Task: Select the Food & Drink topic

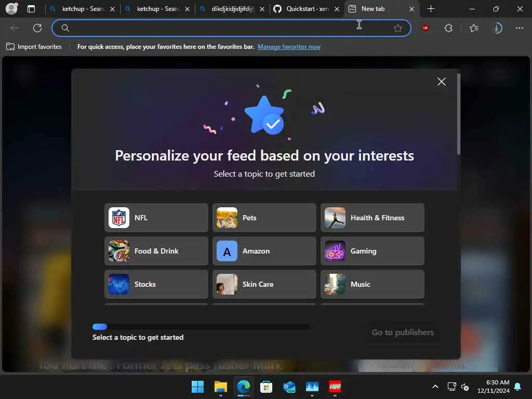Action: click(x=156, y=251)
